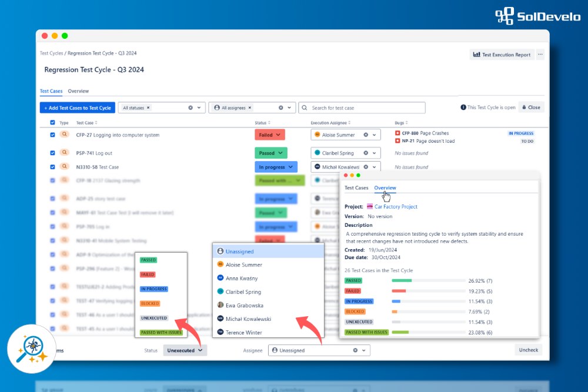
Task: Clear Aloise Summer assignee with X icon
Action: pyautogui.click(x=365, y=135)
